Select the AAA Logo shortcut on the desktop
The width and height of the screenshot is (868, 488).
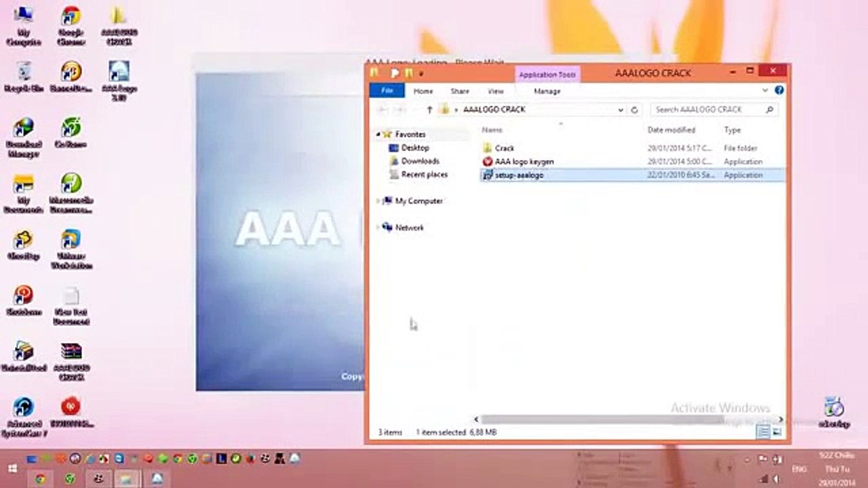119,81
